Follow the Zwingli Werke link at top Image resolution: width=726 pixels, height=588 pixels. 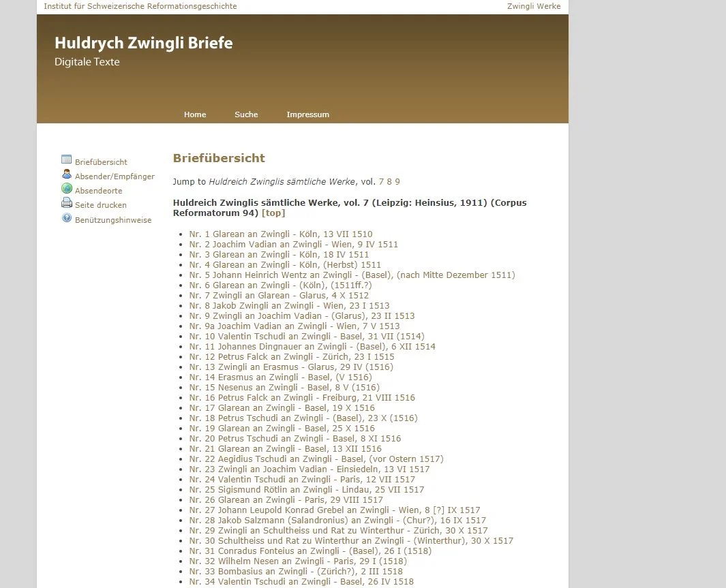coord(534,6)
